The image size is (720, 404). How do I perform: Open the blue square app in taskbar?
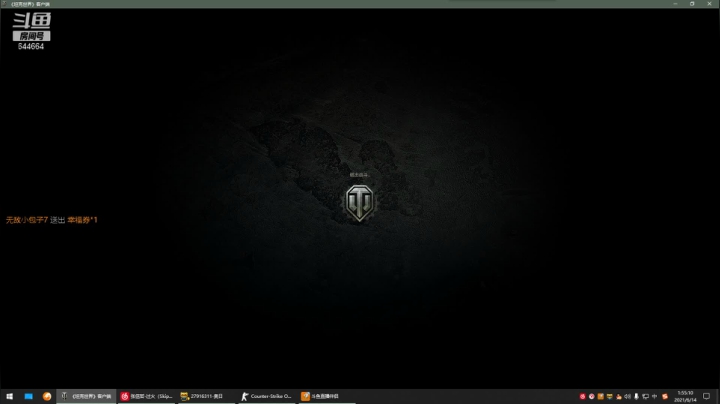(28, 396)
